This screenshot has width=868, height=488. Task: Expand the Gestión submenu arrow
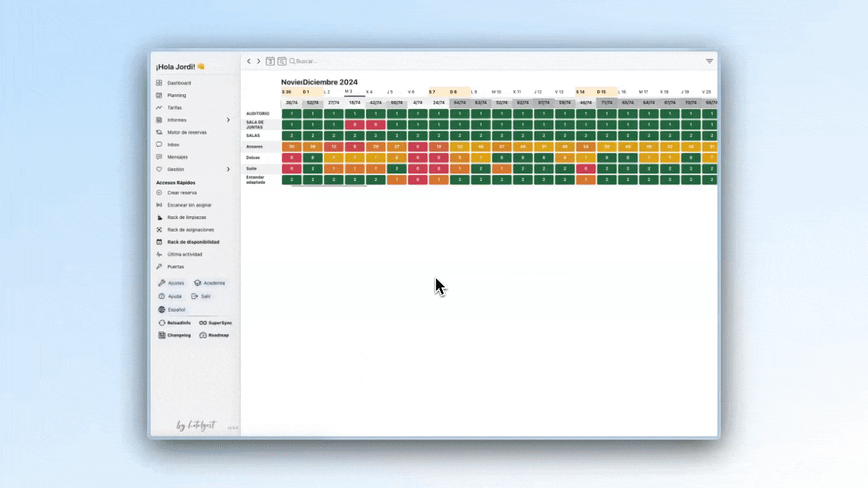228,169
